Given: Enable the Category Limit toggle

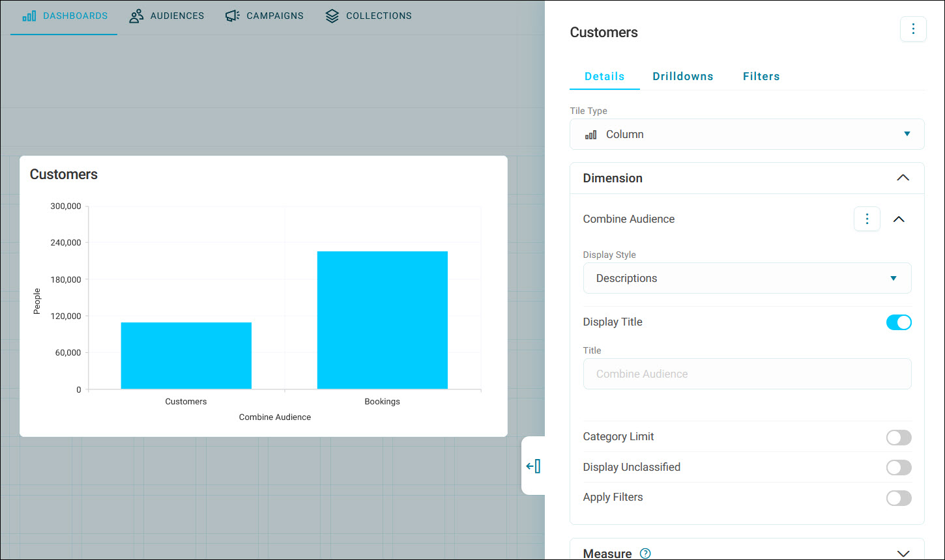Looking at the screenshot, I should tap(899, 438).
